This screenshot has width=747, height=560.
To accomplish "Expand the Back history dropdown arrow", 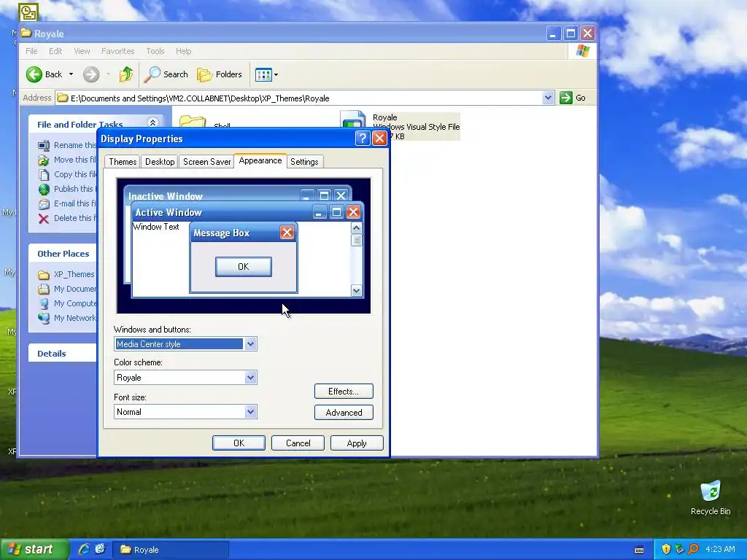I will click(71, 74).
